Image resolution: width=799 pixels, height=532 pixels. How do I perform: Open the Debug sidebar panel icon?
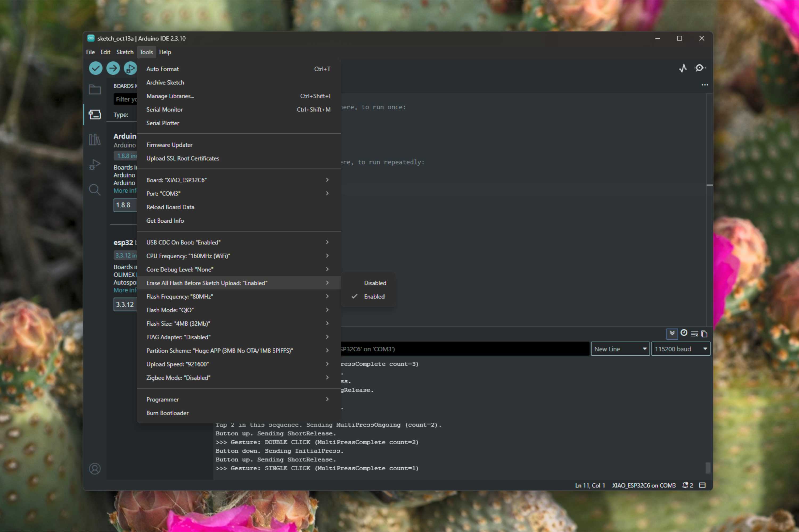click(x=95, y=165)
